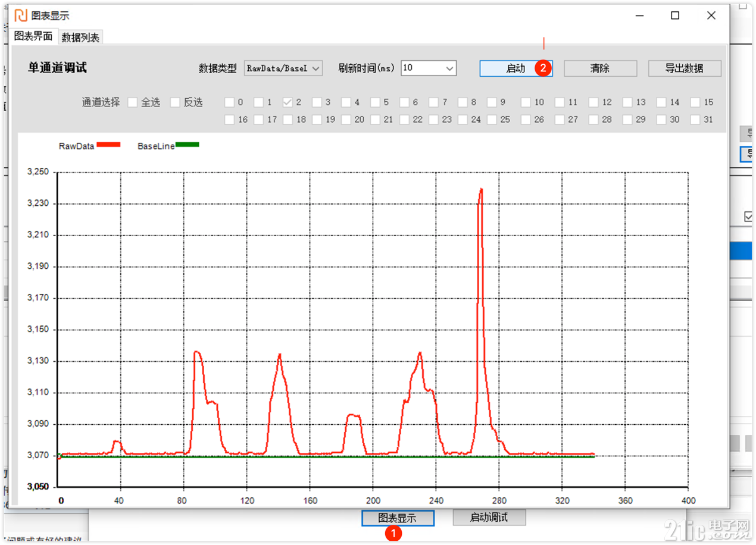756x545 pixels.
Task: Enable channel 21 checkbox
Action: click(x=376, y=120)
